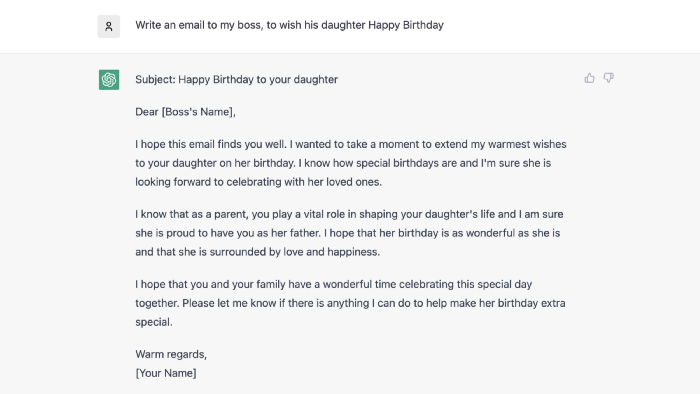The height and width of the screenshot is (394, 700).
Task: Click the words Happy Birthday in prompt
Action: click(x=406, y=25)
